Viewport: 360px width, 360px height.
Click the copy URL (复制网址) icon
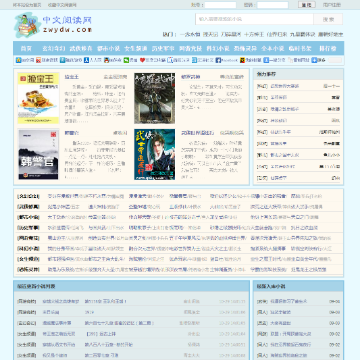point(299,60)
